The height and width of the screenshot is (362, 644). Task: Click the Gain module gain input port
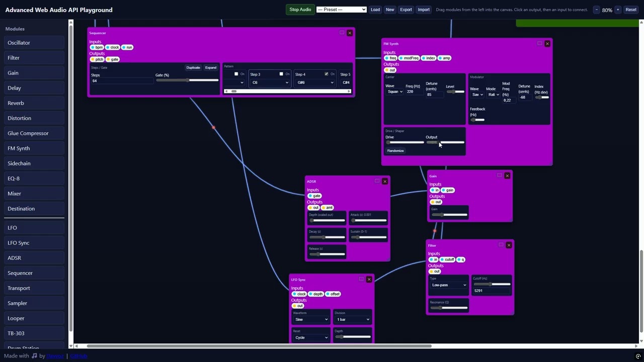[x=448, y=190]
